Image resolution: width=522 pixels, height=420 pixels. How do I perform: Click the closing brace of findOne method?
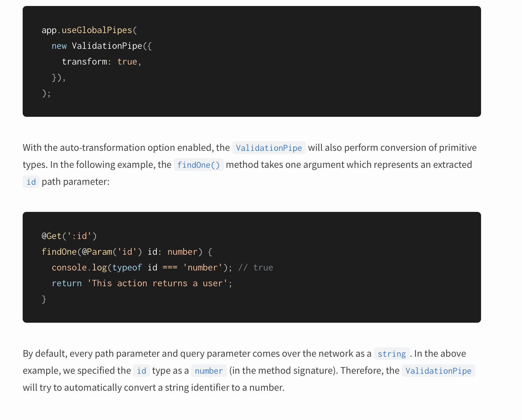(44, 299)
